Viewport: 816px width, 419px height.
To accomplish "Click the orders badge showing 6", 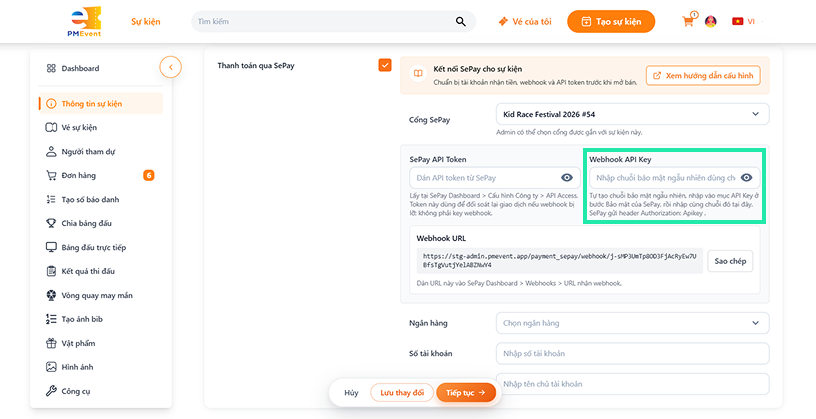I will click(x=149, y=175).
